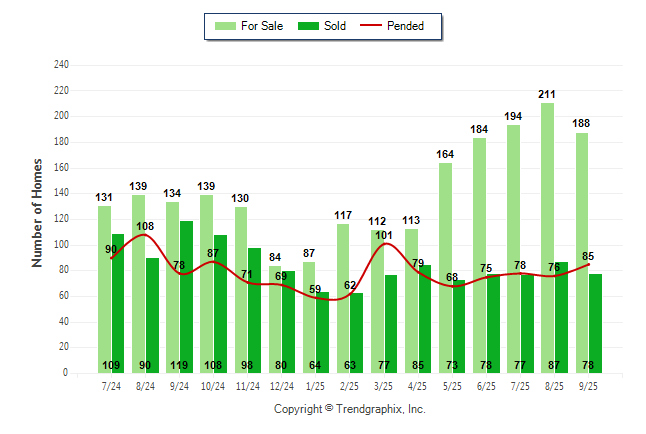Toggle the For Sale series legend label

coord(261,26)
